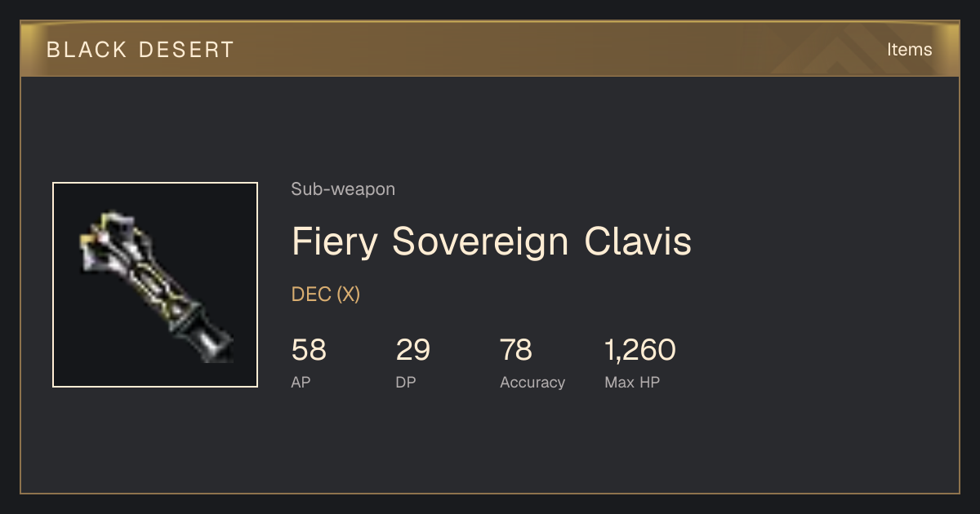Click the Sub-weapon category label

coord(343,189)
